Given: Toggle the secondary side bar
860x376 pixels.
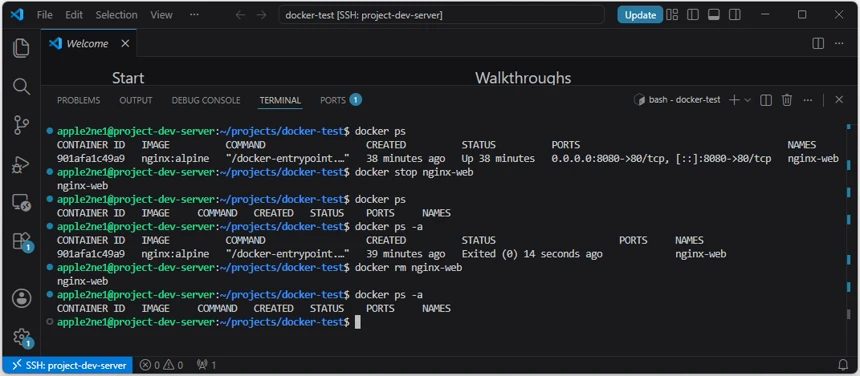Looking at the screenshot, I should click(734, 15).
